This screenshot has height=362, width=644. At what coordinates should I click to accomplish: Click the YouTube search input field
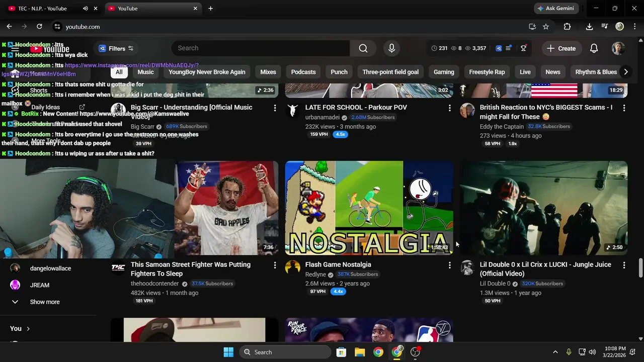[261, 48]
